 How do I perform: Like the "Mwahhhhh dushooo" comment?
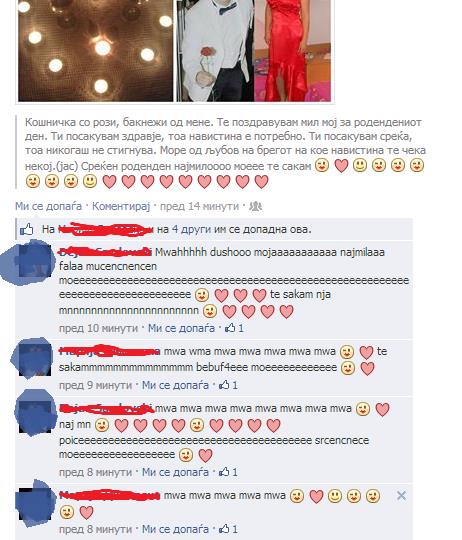[181, 328]
